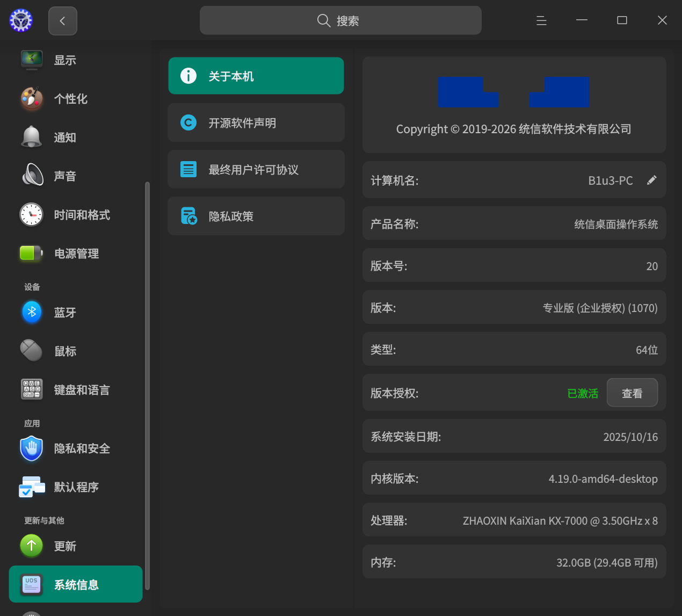This screenshot has width=682, height=616.
Task: Click the 搜索 search field
Action: pos(340,20)
